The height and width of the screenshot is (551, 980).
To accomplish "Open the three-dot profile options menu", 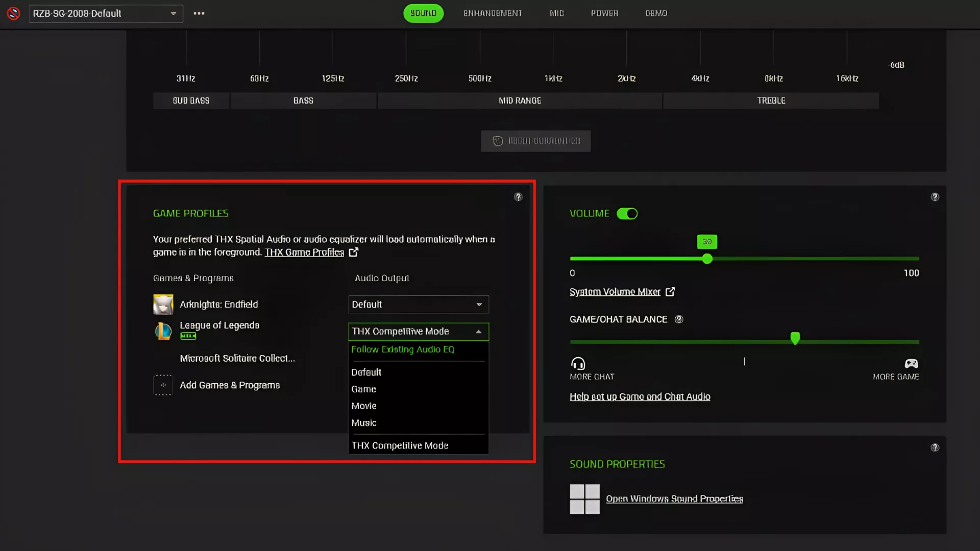I will [199, 13].
